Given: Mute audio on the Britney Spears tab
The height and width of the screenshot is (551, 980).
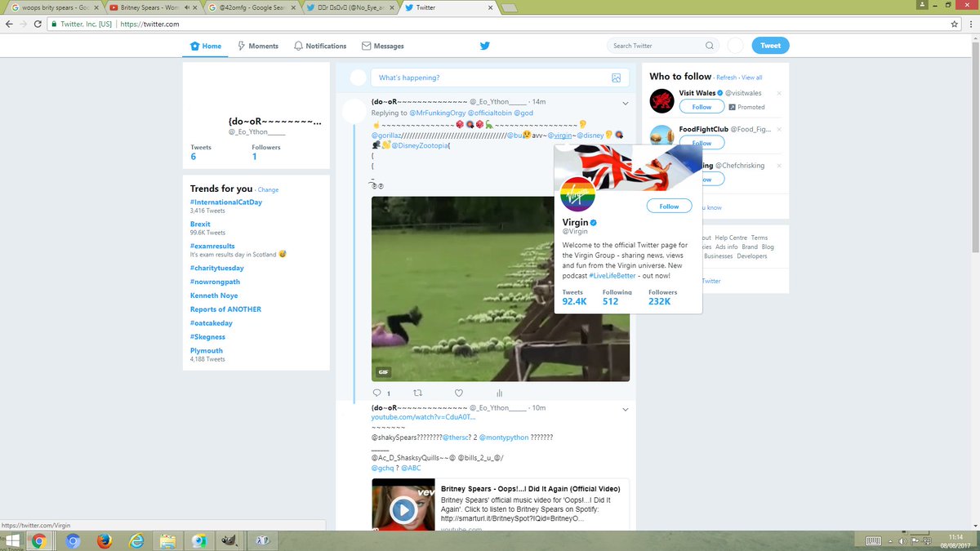Looking at the screenshot, I should (x=187, y=7).
